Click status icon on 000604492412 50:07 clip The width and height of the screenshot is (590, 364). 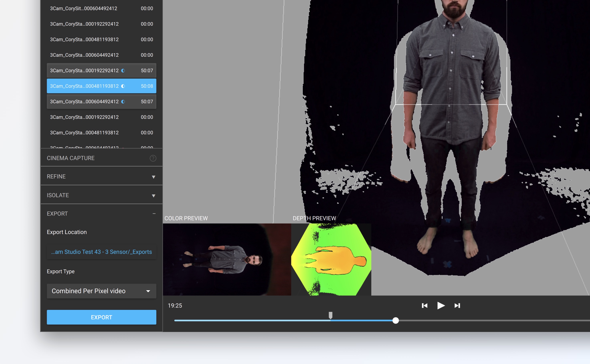pyautogui.click(x=123, y=102)
